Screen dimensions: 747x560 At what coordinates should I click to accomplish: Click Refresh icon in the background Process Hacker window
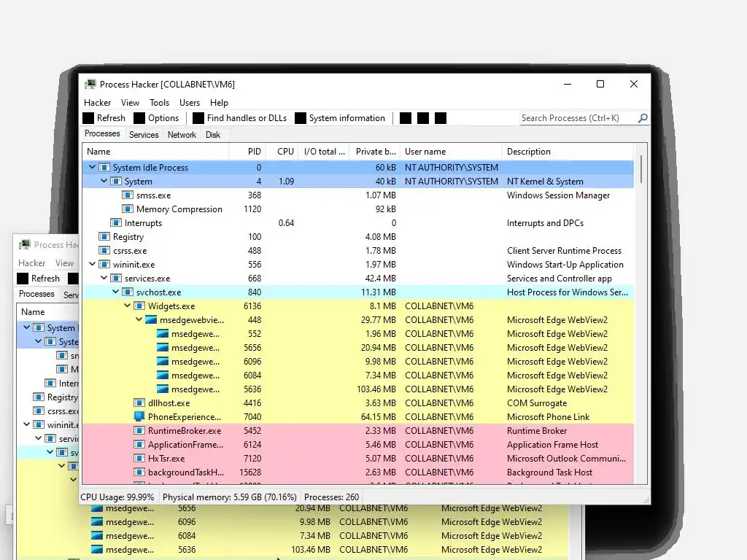pos(23,278)
